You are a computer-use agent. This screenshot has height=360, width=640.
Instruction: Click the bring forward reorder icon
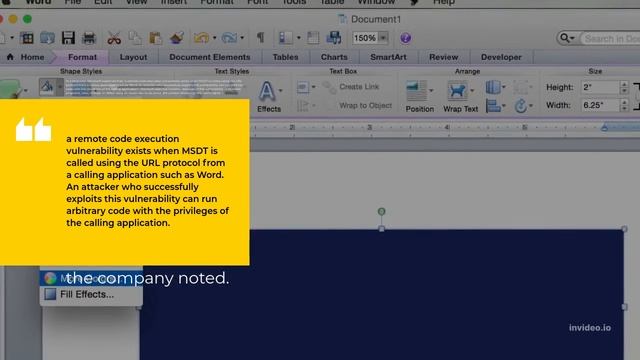[493, 87]
